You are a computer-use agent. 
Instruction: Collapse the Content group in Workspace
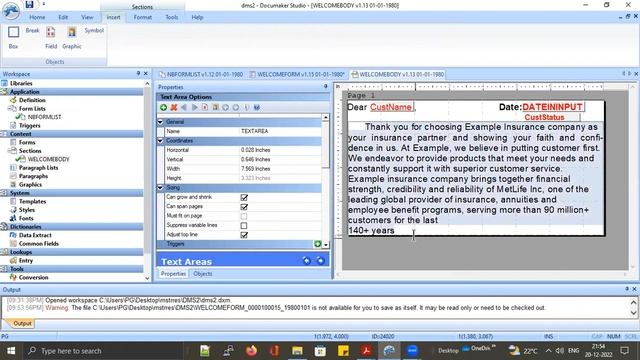(5, 134)
